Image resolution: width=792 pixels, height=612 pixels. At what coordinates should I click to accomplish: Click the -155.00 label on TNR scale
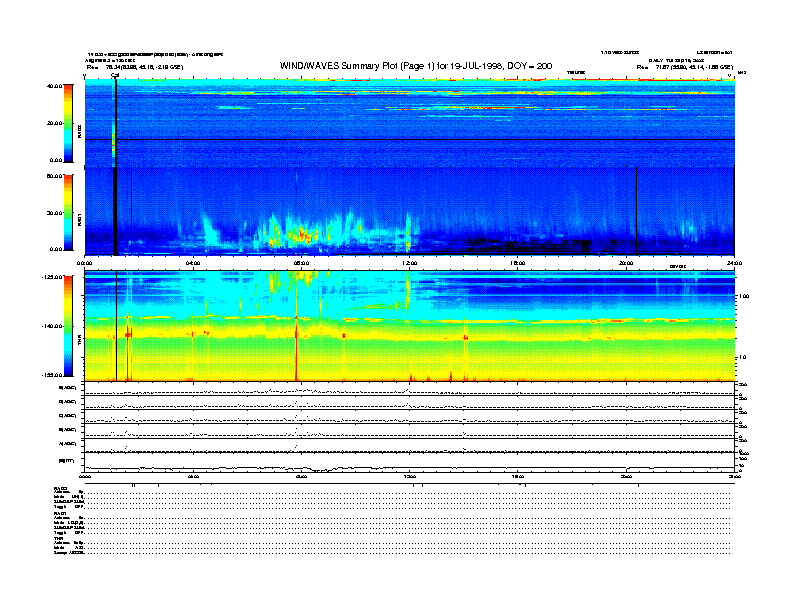pos(52,375)
